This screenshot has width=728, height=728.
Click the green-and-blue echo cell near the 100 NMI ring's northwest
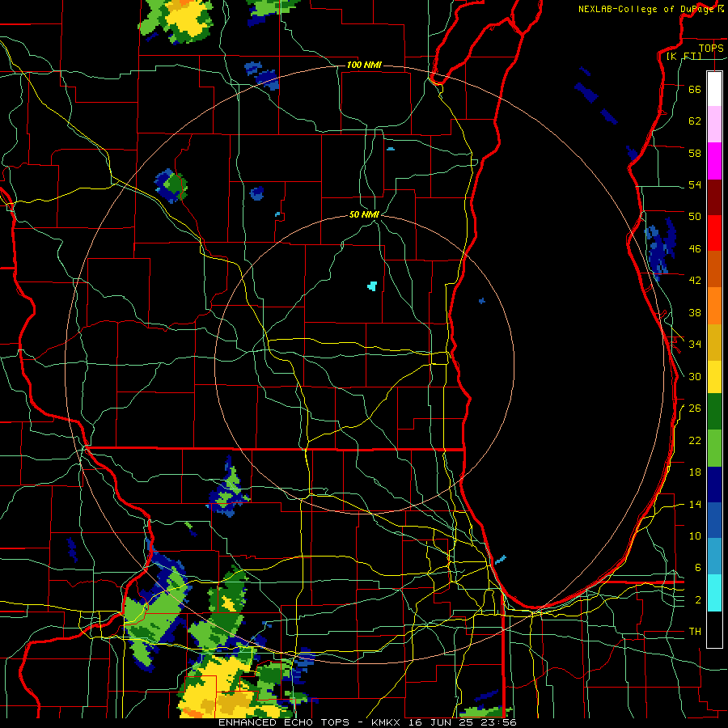point(171,186)
